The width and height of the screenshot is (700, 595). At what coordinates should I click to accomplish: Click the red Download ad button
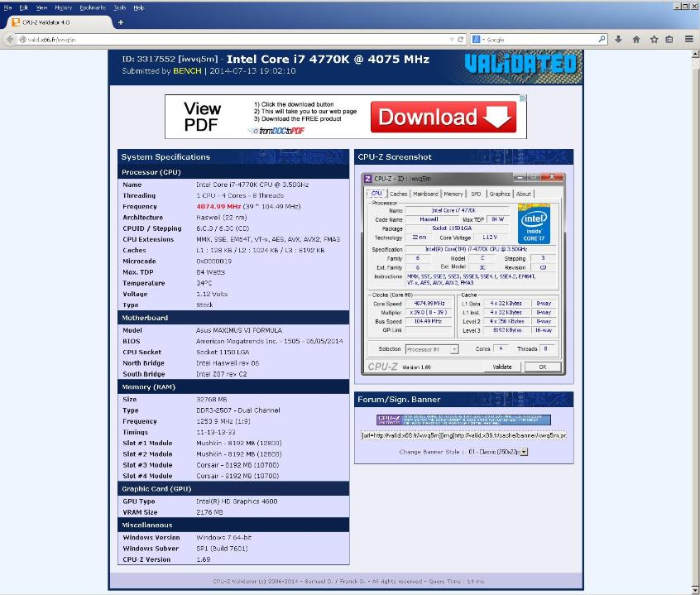pyautogui.click(x=443, y=117)
